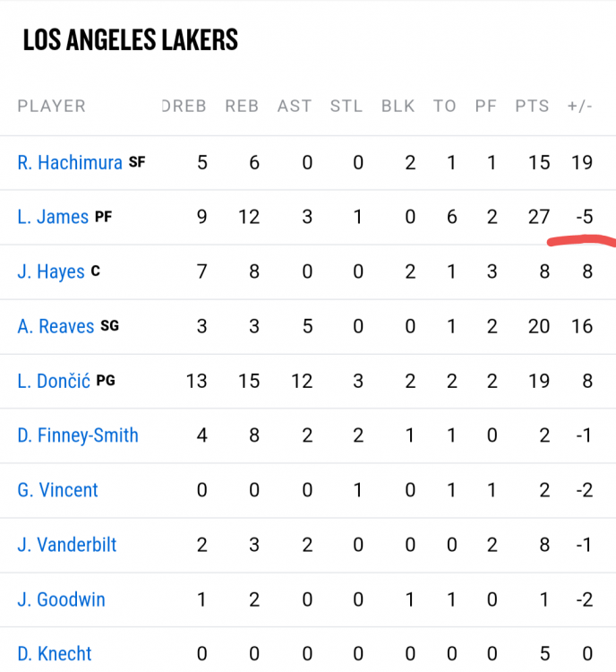Select D. Knecht player name
The image size is (616, 672).
pyautogui.click(x=55, y=654)
